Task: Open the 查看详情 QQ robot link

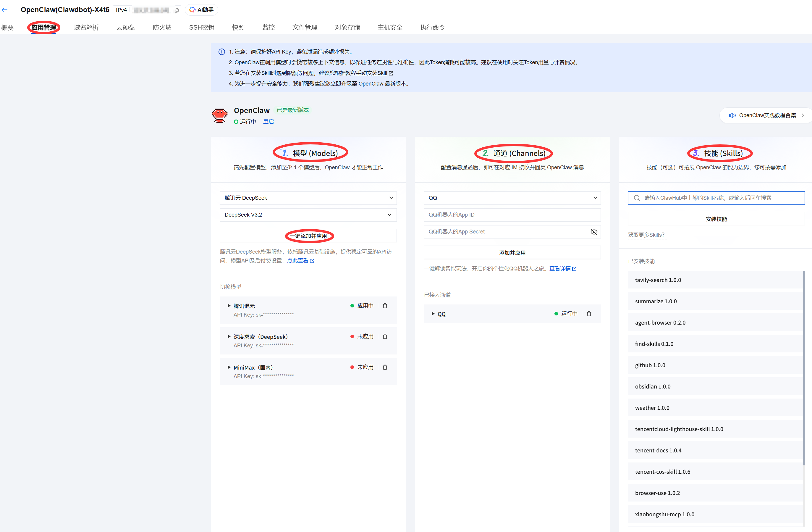Action: (563, 269)
